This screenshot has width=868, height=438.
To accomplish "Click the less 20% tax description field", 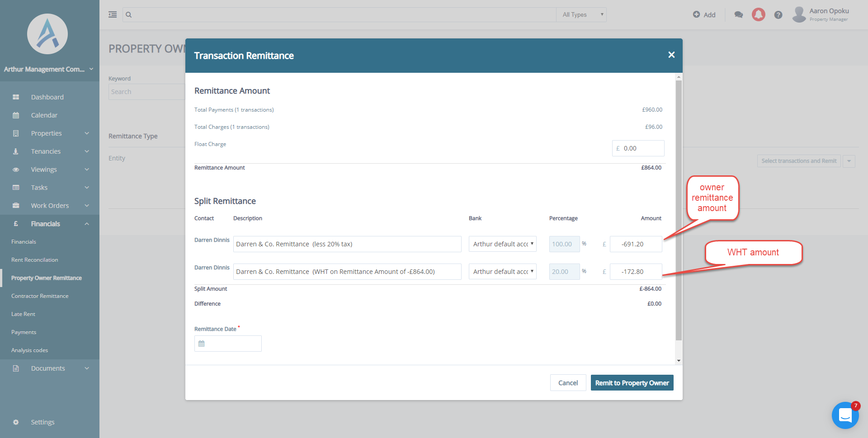I will [x=347, y=244].
